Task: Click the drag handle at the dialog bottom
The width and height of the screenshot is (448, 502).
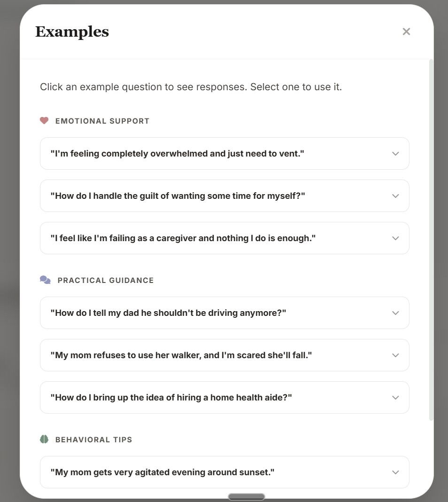Action: coord(247,496)
